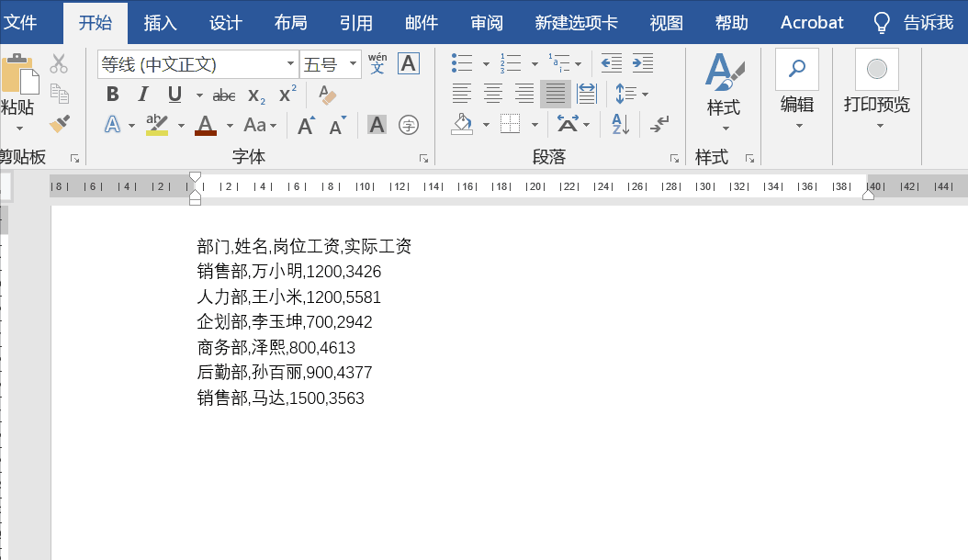Align text left
The height and width of the screenshot is (560, 968).
point(462,94)
